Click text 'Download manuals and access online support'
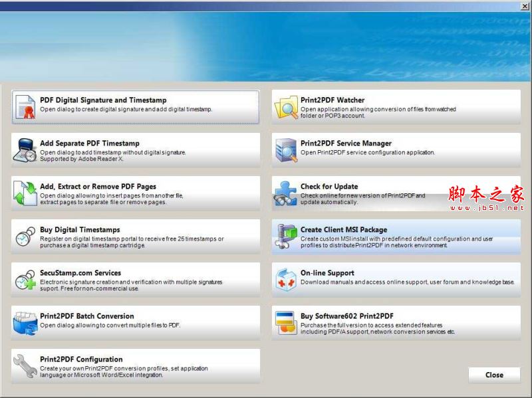 click(364, 282)
